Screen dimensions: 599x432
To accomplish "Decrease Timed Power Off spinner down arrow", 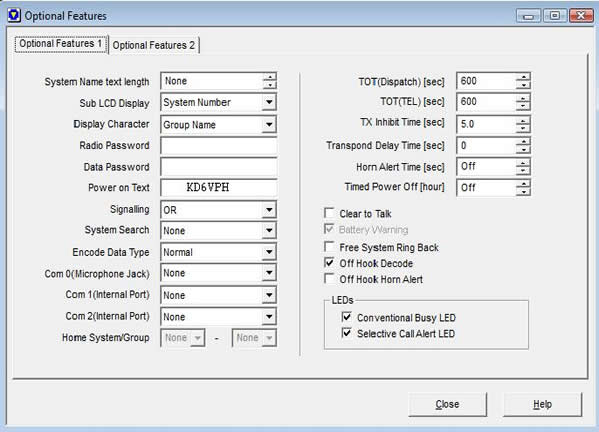I will [523, 192].
